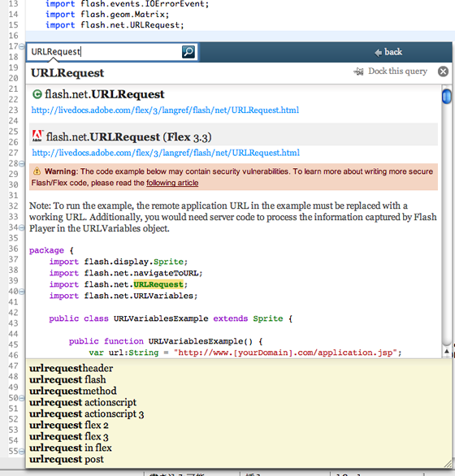
Task: Choose suggestion urlrequest post
Action: [67, 459]
